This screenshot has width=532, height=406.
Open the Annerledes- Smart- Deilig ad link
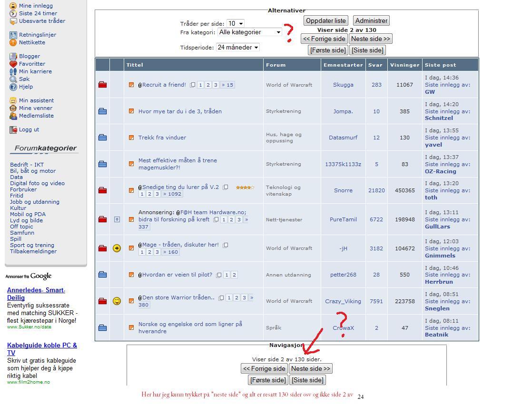click(36, 294)
